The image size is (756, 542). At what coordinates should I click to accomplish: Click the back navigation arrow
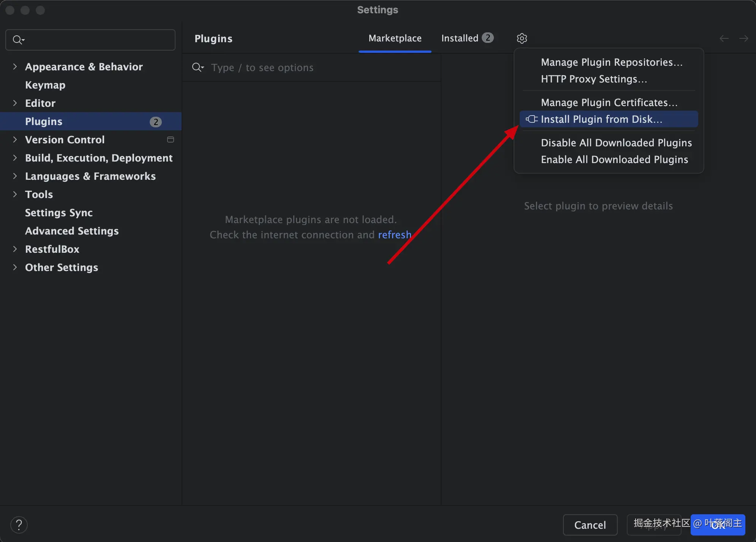(x=724, y=38)
